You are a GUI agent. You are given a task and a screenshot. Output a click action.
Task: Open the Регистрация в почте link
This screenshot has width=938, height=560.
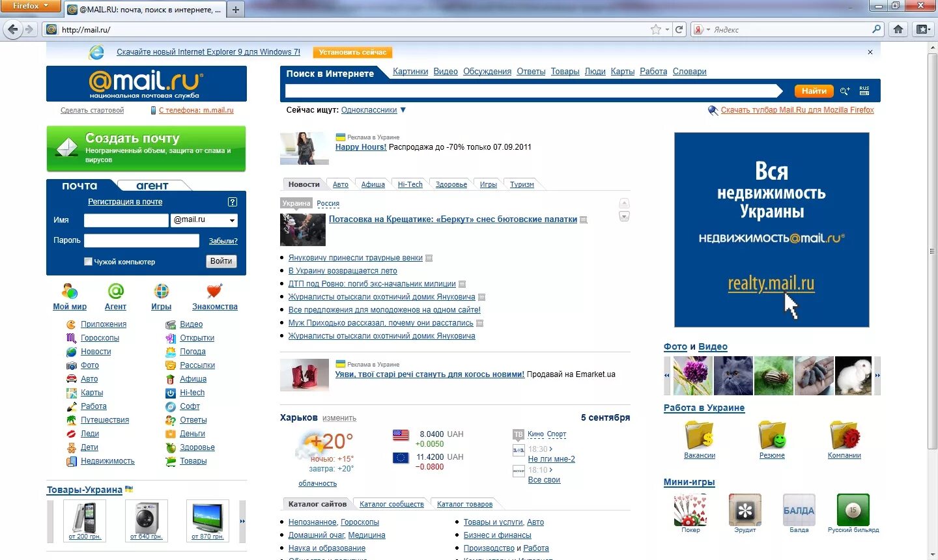tap(125, 202)
